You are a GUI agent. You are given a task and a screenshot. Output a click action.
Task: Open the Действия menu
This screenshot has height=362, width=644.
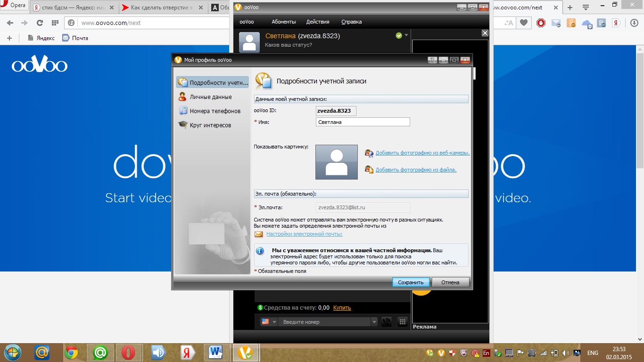tap(318, 22)
